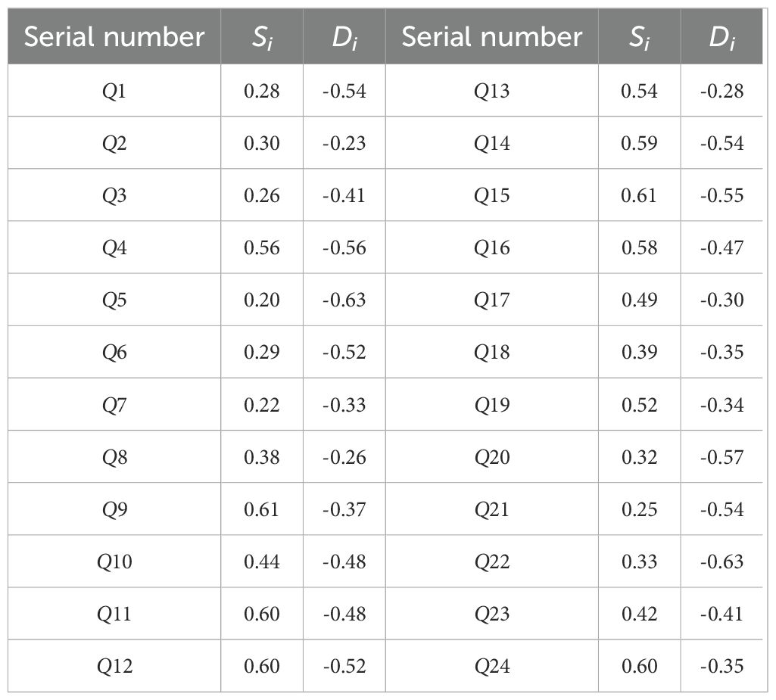The image size is (776, 700).
Task: Select the Q5 serial number cell
Action: (114, 300)
